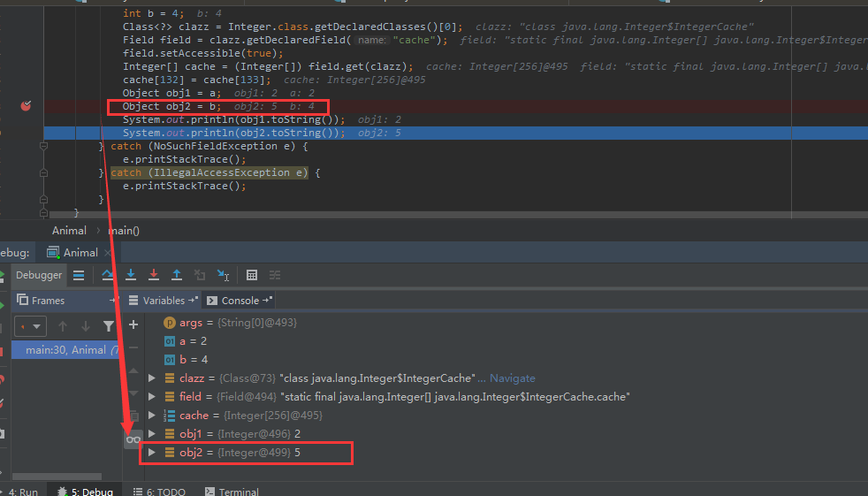Open the thread selector dropdown in Frames
Viewport: 868px width, 496px height.
pyautogui.click(x=30, y=326)
